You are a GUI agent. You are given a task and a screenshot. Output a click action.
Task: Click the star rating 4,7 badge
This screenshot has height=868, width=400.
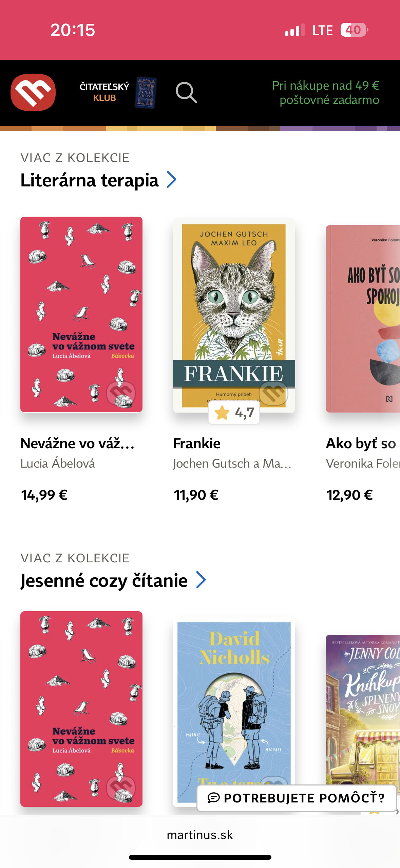click(234, 413)
